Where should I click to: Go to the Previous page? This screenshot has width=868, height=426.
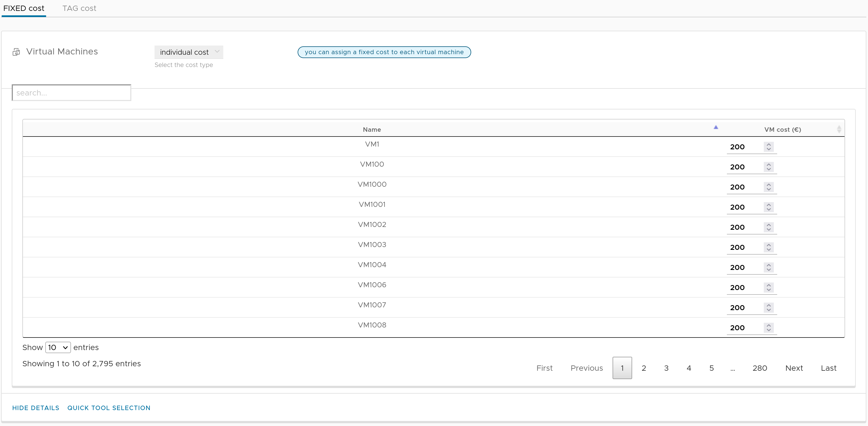point(587,368)
